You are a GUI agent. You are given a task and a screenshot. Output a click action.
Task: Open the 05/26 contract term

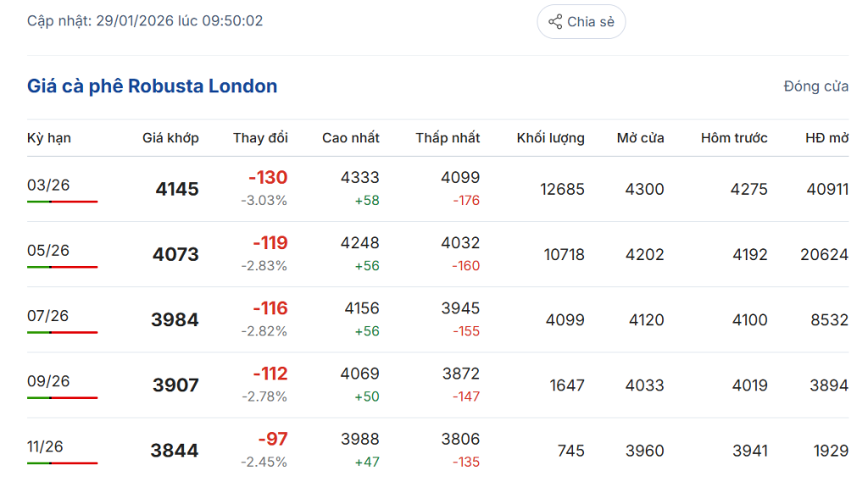[x=48, y=250]
